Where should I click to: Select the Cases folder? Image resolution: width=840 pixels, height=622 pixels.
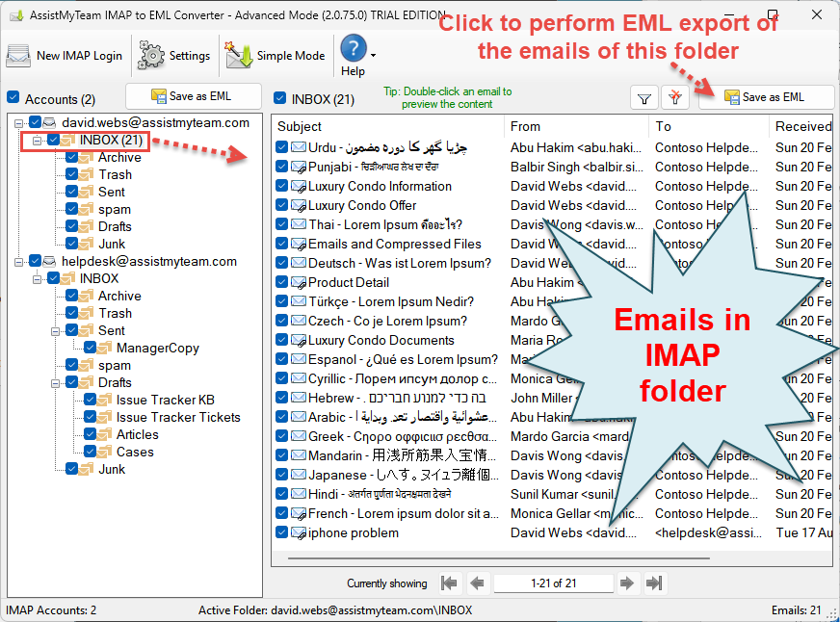pos(135,452)
